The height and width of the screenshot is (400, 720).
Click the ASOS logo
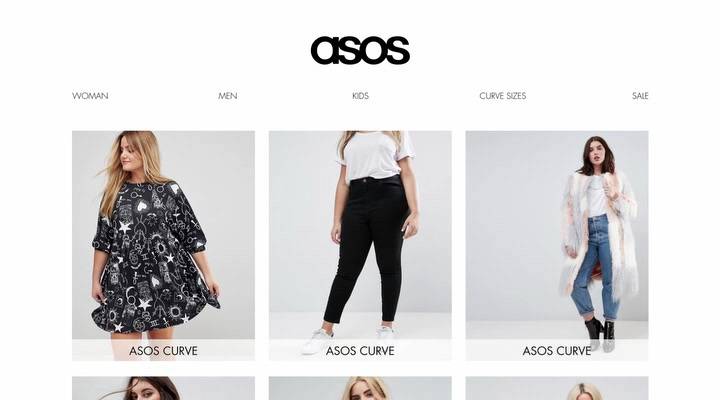[x=360, y=50]
